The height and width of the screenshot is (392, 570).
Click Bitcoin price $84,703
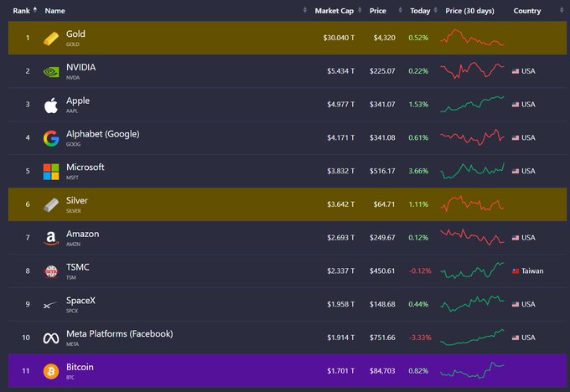pyautogui.click(x=382, y=371)
